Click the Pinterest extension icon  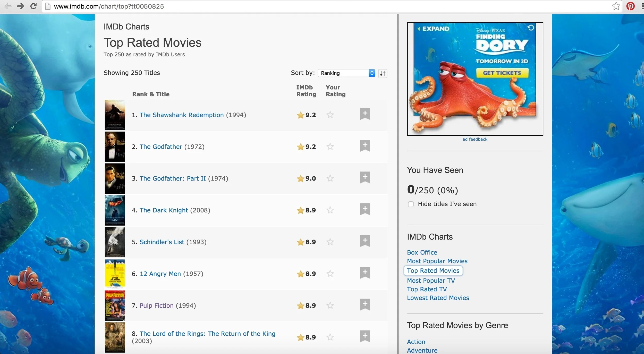(x=630, y=6)
